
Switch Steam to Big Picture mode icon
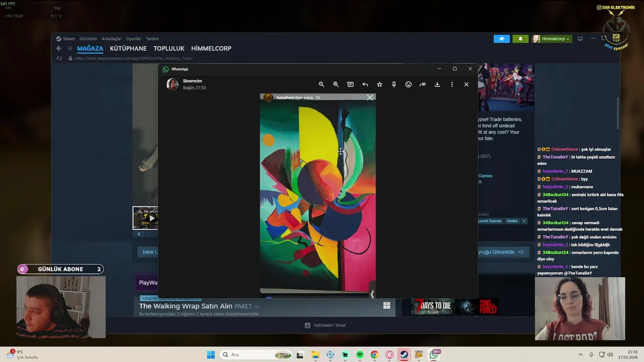click(580, 39)
